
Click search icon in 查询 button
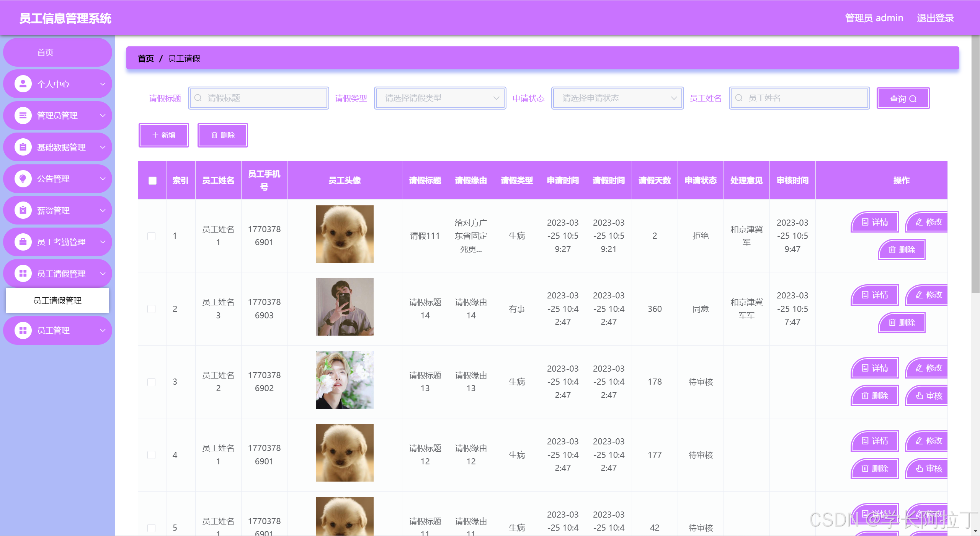pyautogui.click(x=913, y=99)
